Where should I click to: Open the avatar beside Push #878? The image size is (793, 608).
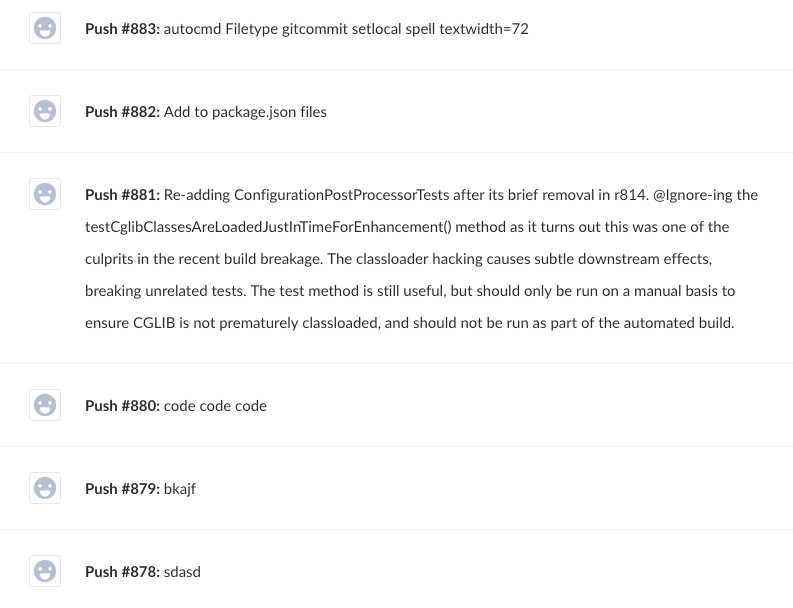coord(45,571)
